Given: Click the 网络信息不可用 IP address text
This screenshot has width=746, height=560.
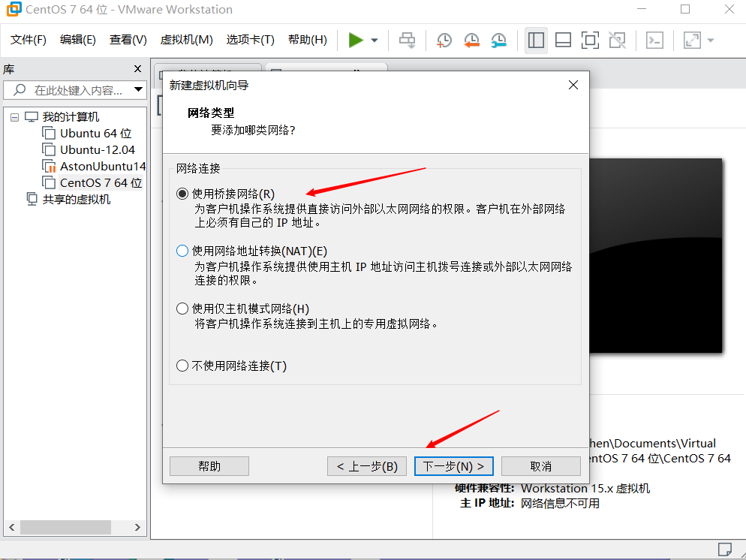Looking at the screenshot, I should coord(560,504).
